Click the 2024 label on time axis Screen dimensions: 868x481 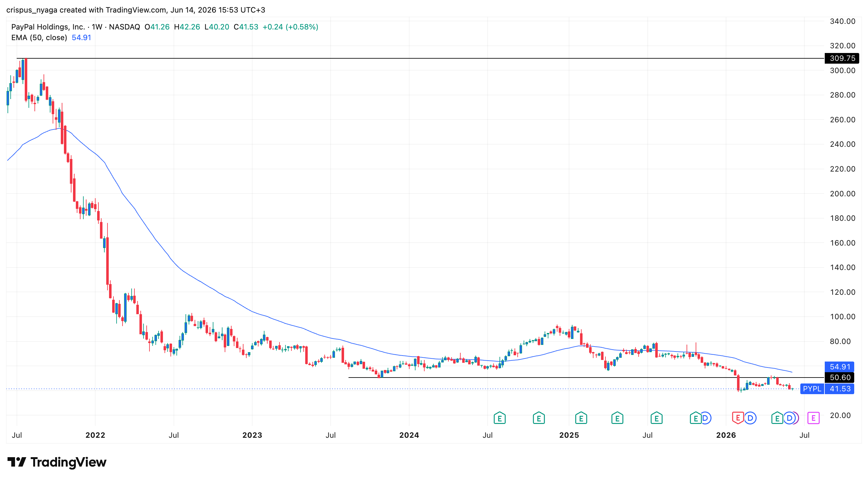pyautogui.click(x=409, y=435)
